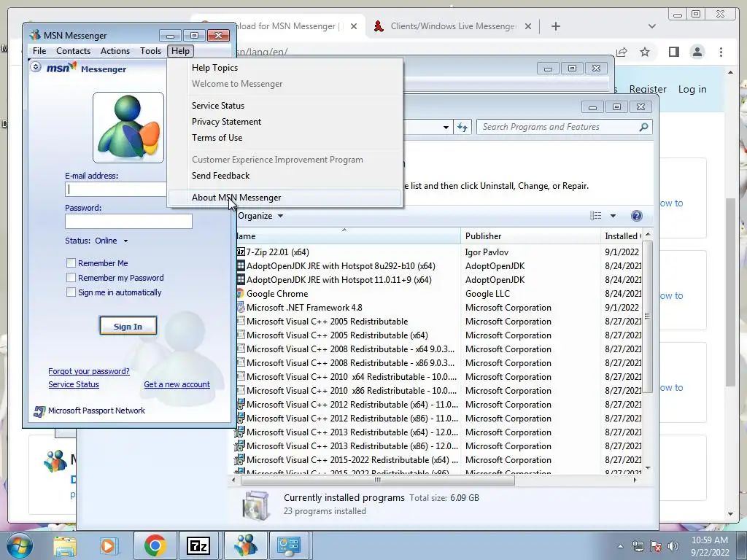Click the volume icon in system tray
Screen dimensions: 747x560
[x=673, y=546]
